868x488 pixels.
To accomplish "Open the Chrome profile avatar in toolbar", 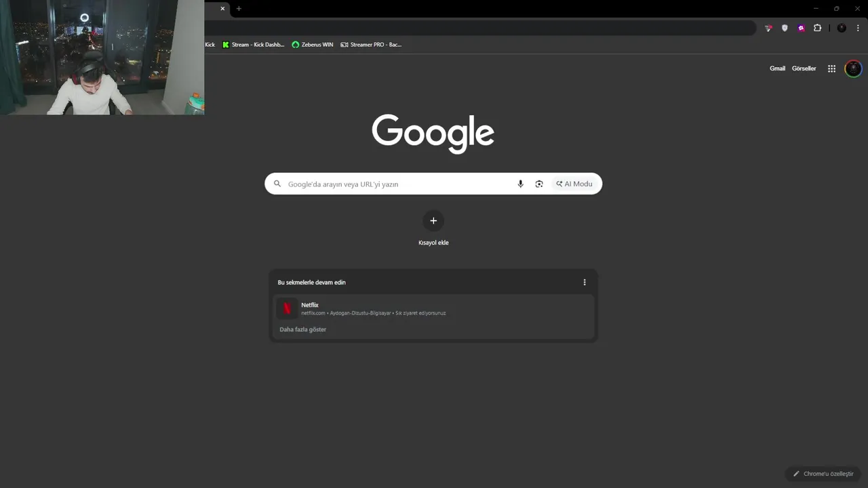I will pyautogui.click(x=842, y=28).
